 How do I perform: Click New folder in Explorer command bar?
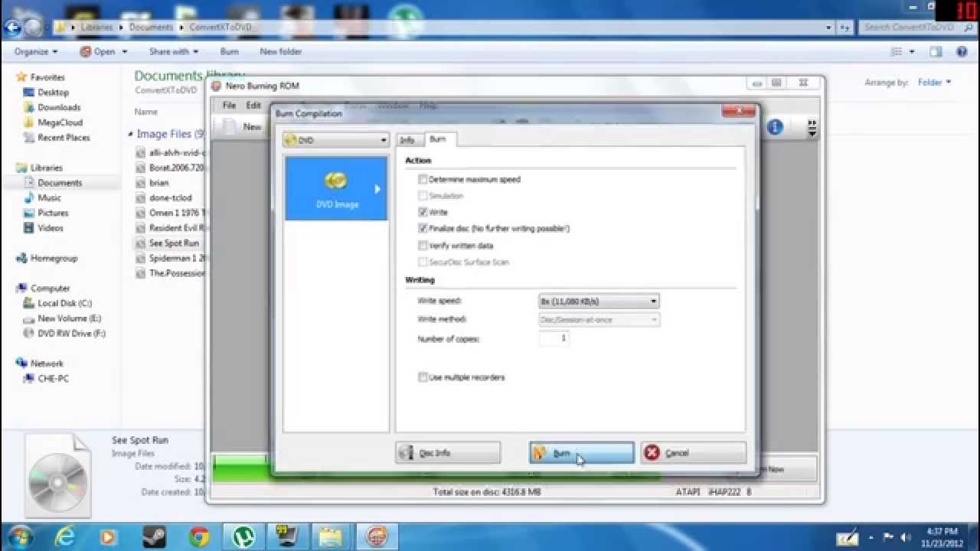click(x=281, y=52)
